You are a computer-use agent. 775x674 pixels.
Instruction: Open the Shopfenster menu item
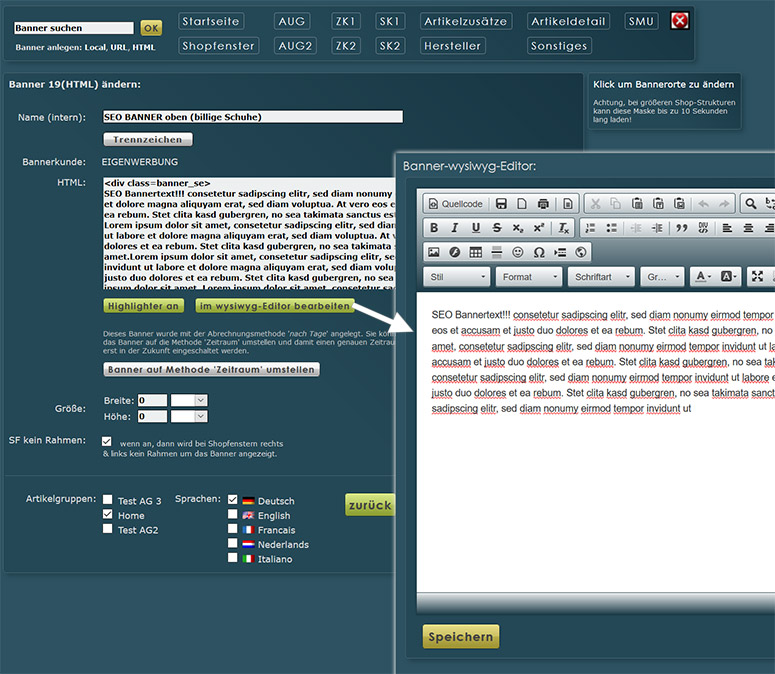click(218, 46)
